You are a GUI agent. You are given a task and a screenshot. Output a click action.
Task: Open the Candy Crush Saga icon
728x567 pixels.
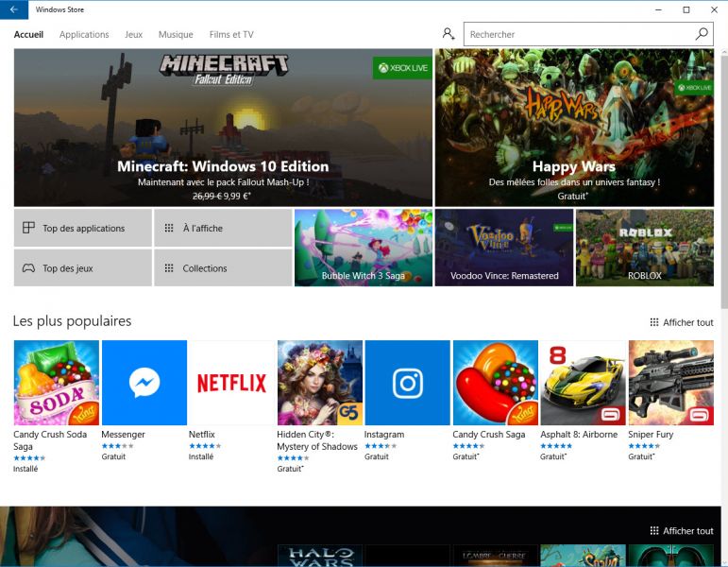coord(496,383)
